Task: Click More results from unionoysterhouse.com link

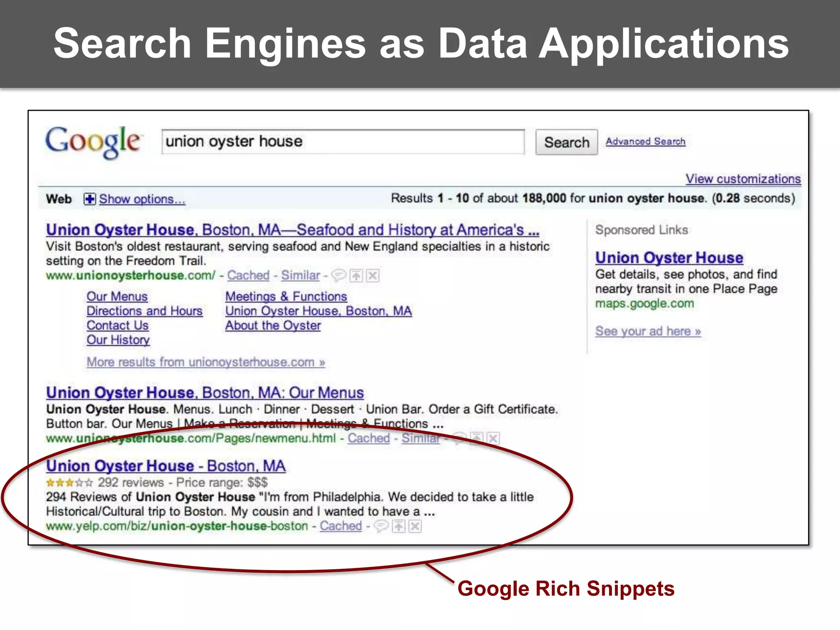Action: pos(206,362)
